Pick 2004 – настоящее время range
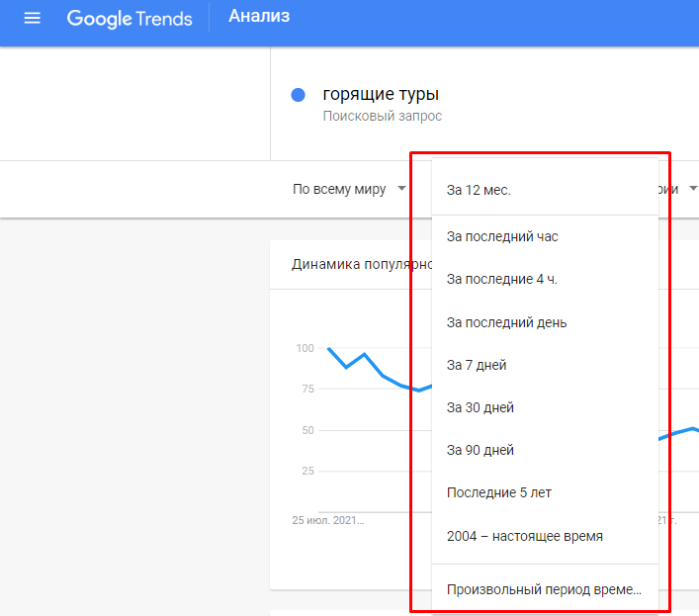This screenshot has height=616, width=699. pyautogui.click(x=524, y=536)
